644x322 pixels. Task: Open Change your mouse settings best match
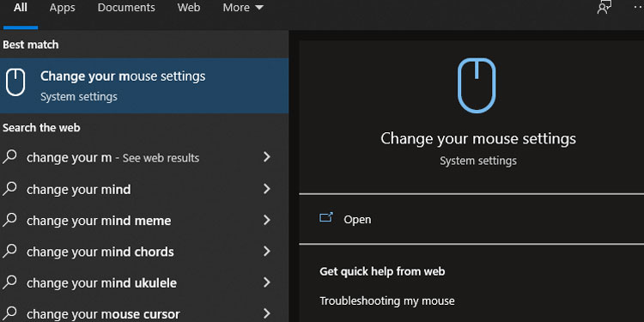(144, 85)
